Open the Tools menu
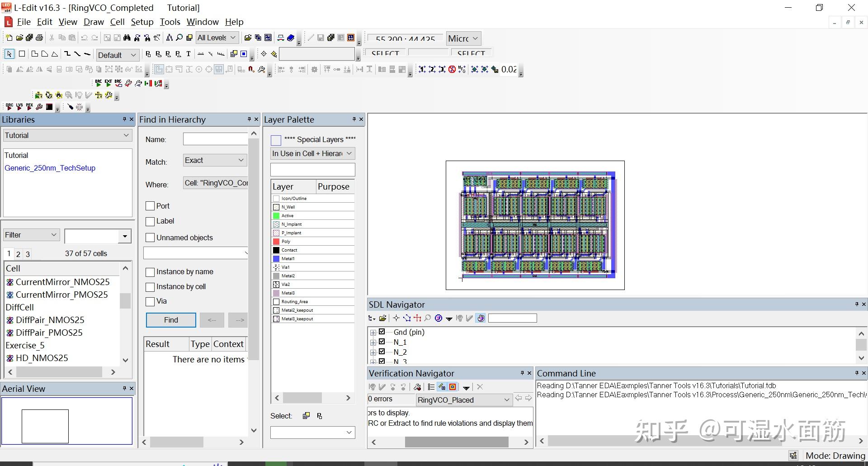Screen dimensions: 868x466 point(170,22)
